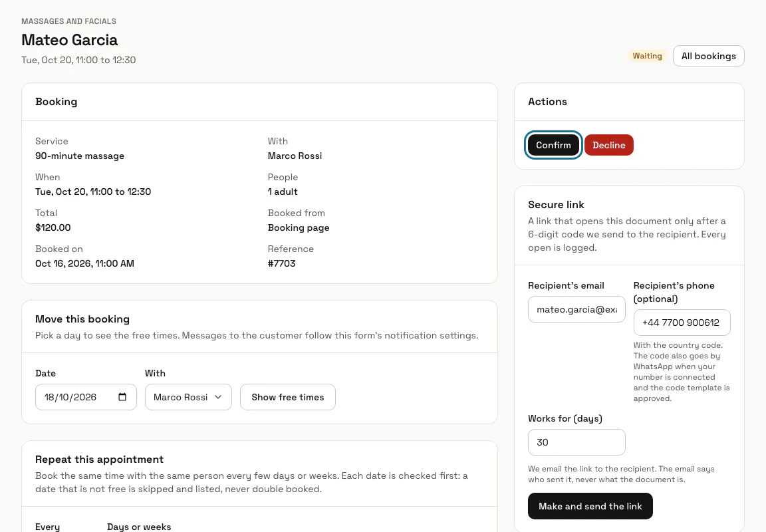Show free times for selected date

[288, 397]
